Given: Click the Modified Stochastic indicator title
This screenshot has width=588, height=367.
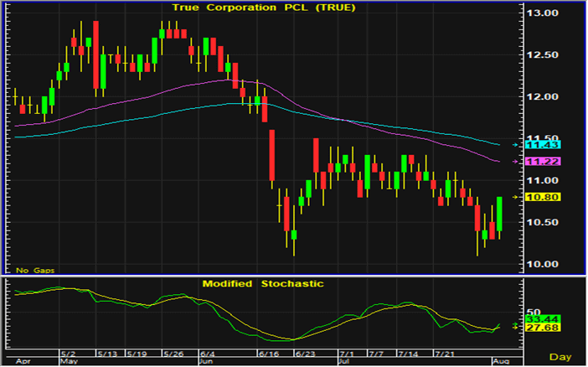Looking at the screenshot, I should pyautogui.click(x=263, y=283).
